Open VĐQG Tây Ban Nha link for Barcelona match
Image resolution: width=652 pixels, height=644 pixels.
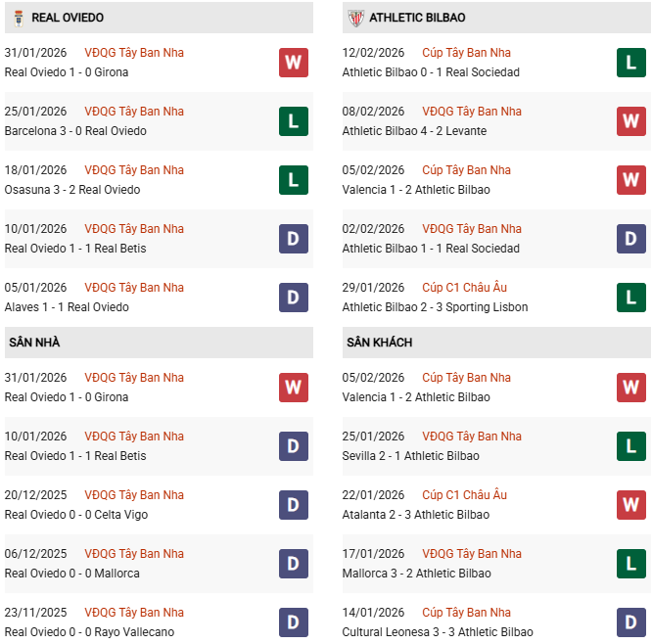(x=134, y=112)
